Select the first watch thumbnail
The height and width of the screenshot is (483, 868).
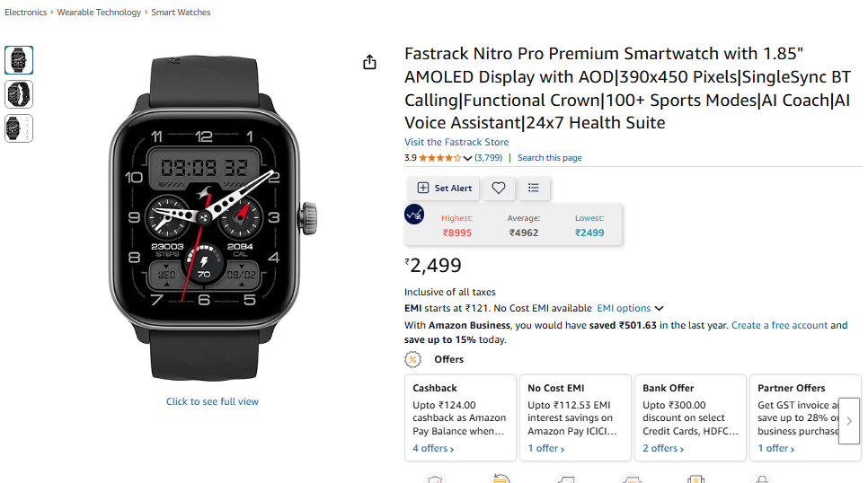point(19,60)
